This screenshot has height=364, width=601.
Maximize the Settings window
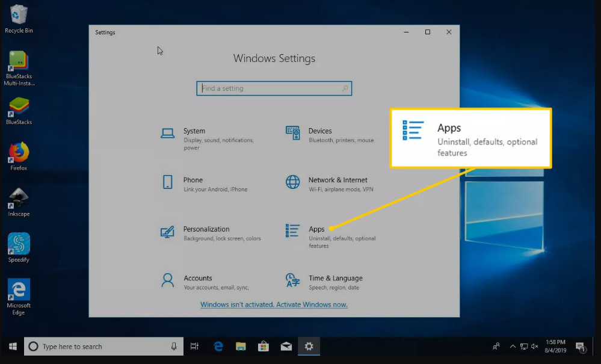(428, 32)
